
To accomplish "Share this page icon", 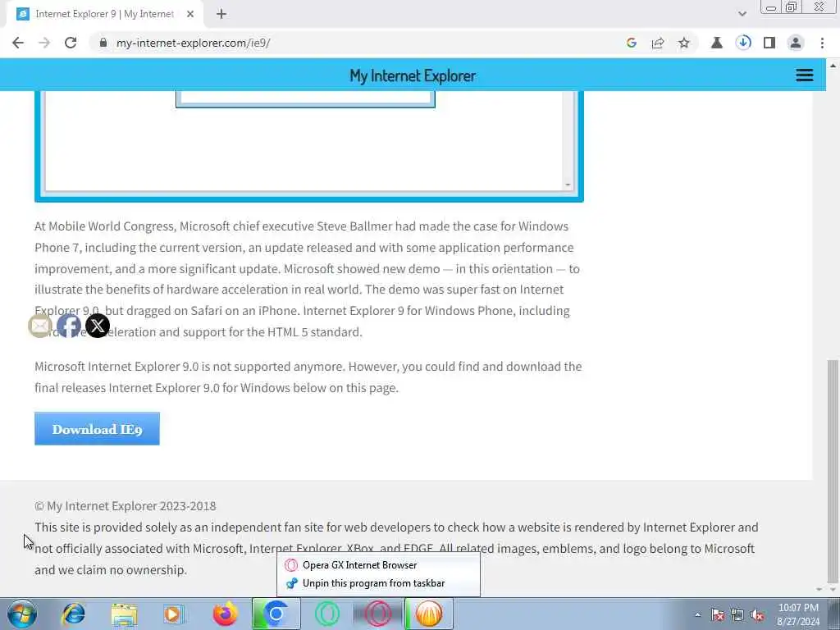I will point(658,43).
